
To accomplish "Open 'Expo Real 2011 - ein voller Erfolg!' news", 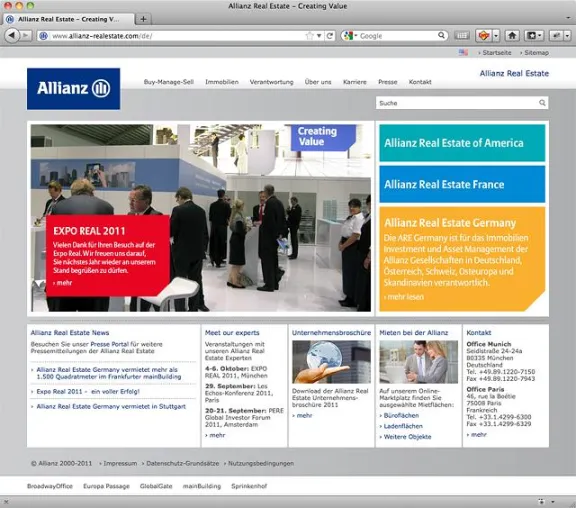I will click(x=88, y=392).
